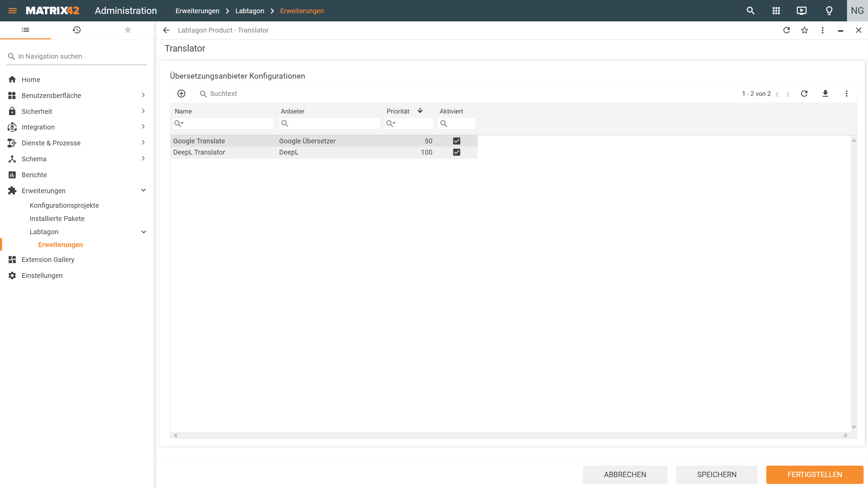The width and height of the screenshot is (868, 488).
Task: Click the Abbrechen button
Action: 625,474
